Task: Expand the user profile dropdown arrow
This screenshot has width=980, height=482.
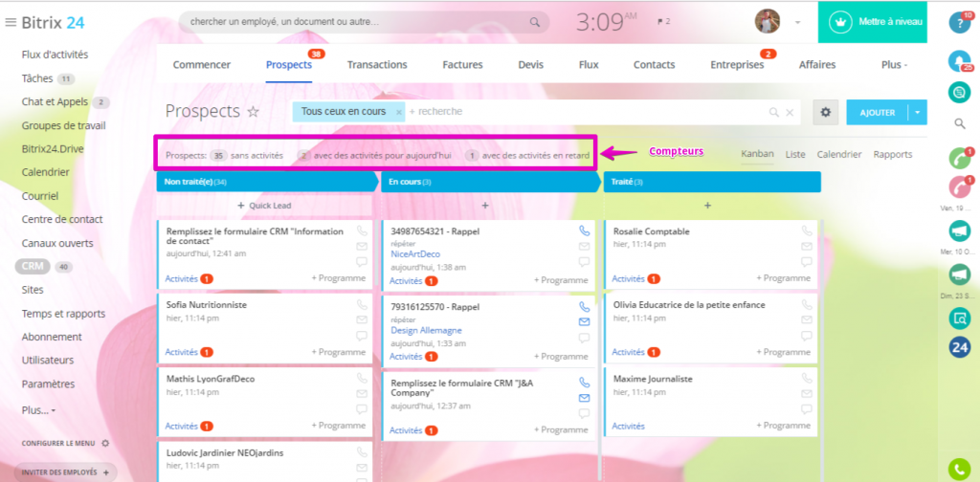Action: click(x=797, y=23)
